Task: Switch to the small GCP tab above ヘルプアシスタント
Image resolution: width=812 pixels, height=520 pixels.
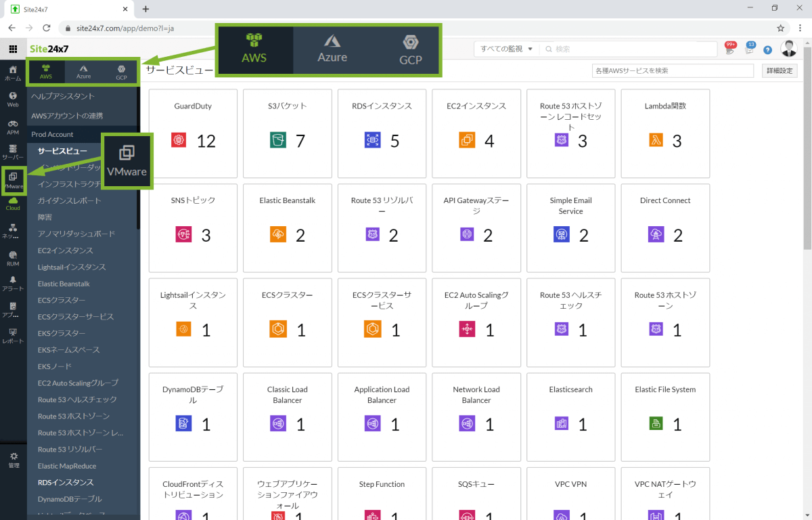Action: click(x=120, y=72)
